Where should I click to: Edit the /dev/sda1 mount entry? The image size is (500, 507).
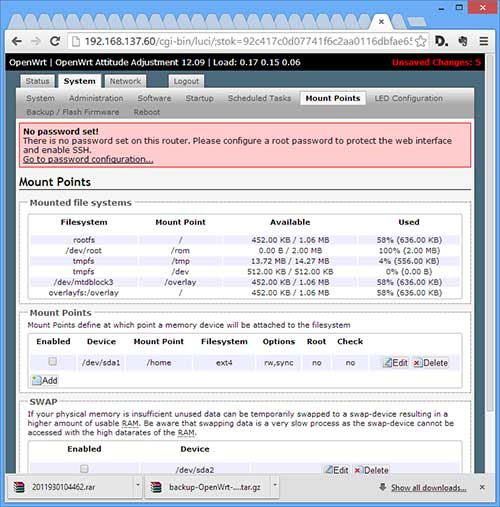tap(395, 363)
